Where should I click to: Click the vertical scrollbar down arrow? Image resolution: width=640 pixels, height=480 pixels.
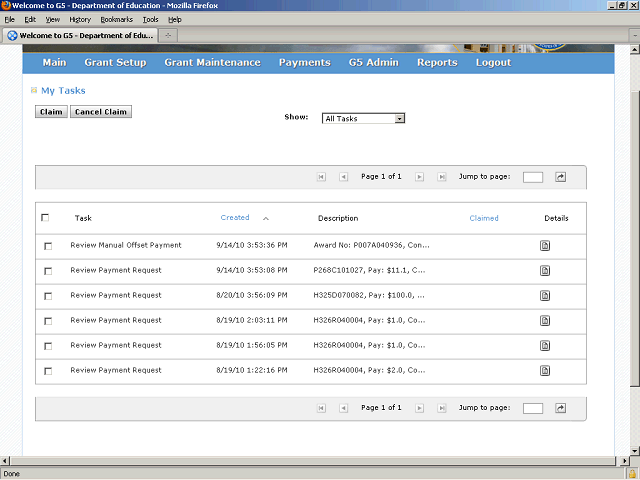click(x=635, y=451)
